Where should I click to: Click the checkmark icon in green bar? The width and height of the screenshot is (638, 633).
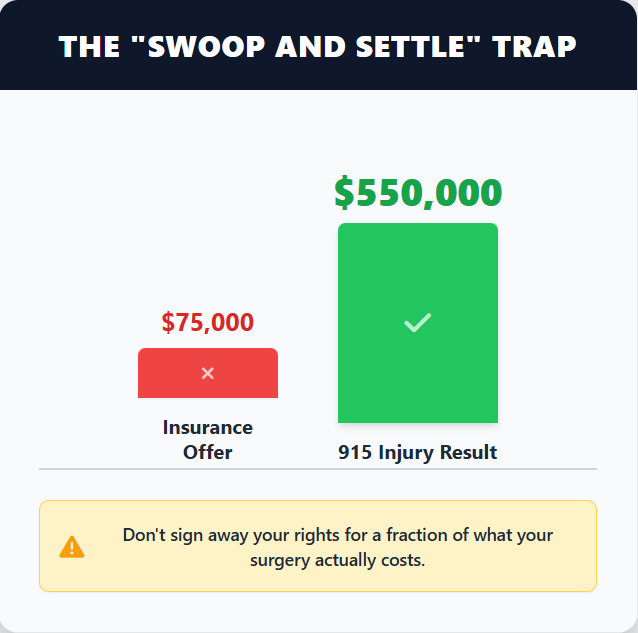(x=417, y=323)
